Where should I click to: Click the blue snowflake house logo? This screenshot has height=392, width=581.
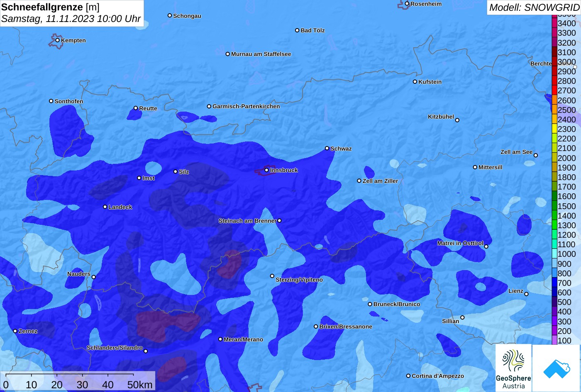557,368
